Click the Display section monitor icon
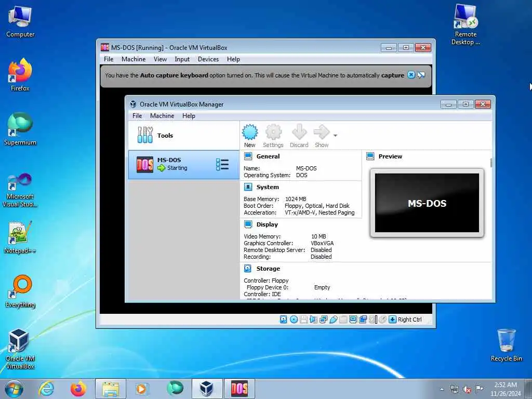This screenshot has height=399, width=532. [248, 224]
